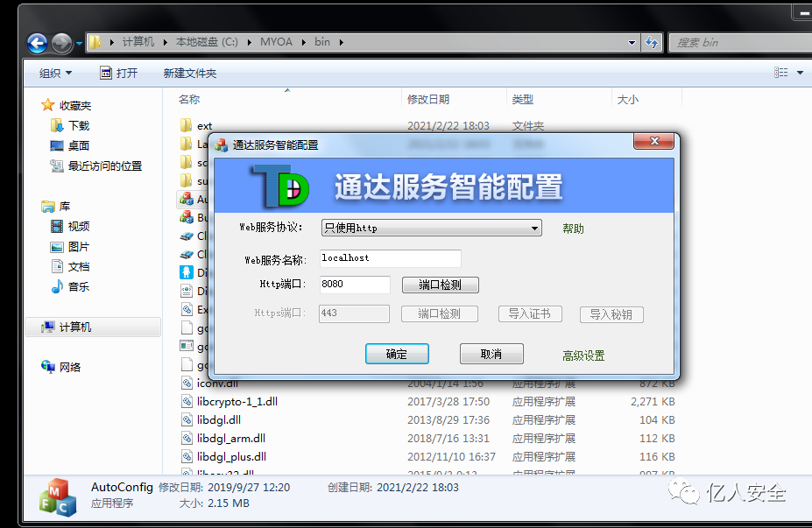The height and width of the screenshot is (528, 812).
Task: Click 新建文件夹 in the toolbar
Action: [190, 73]
